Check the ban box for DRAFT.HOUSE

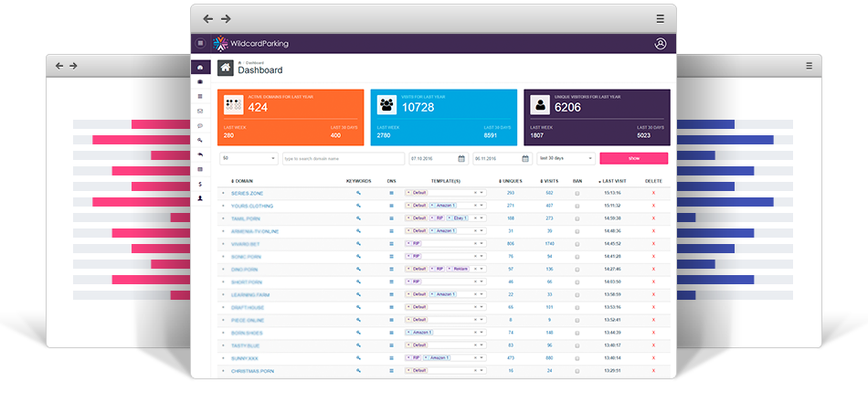(577, 307)
